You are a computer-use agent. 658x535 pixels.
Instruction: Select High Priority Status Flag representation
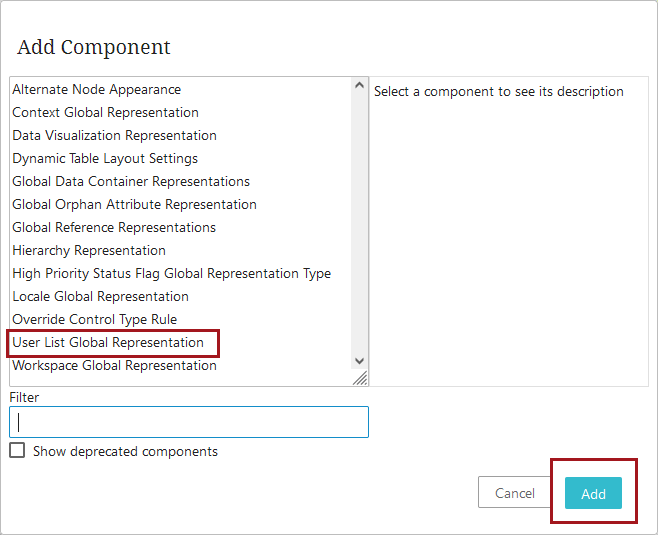coord(171,274)
